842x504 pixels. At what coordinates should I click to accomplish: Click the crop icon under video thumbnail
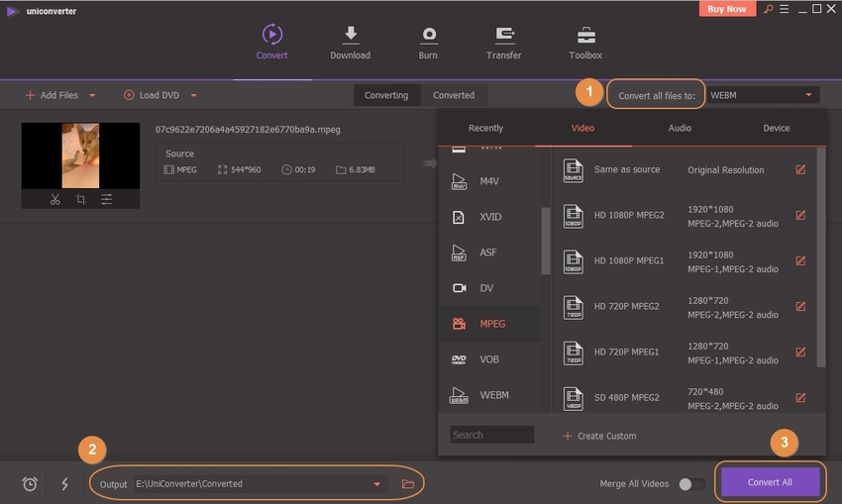coord(80,200)
